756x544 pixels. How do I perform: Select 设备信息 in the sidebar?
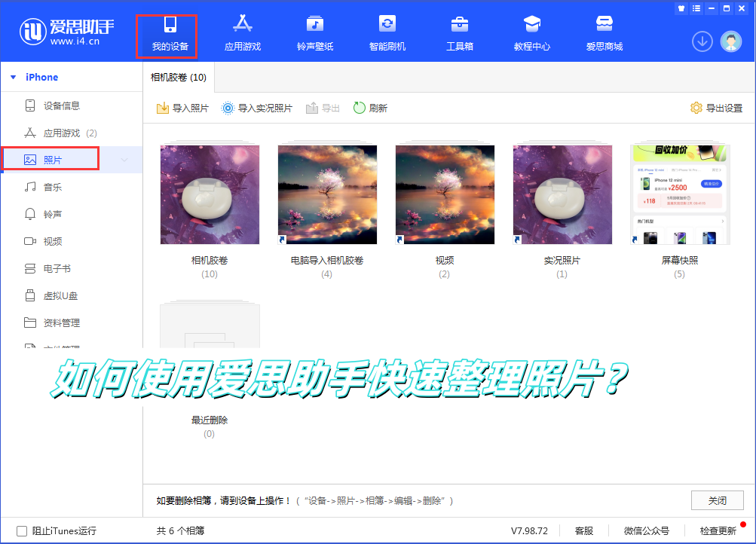tap(72, 105)
